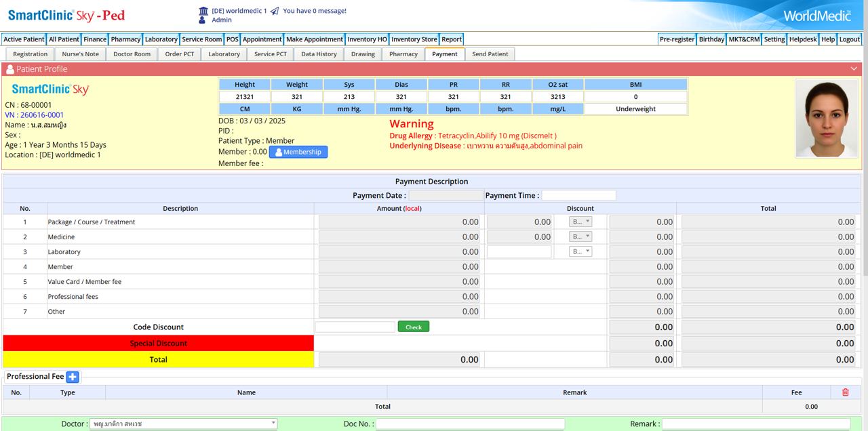
Task: Open the Setting menu item
Action: coord(774,39)
